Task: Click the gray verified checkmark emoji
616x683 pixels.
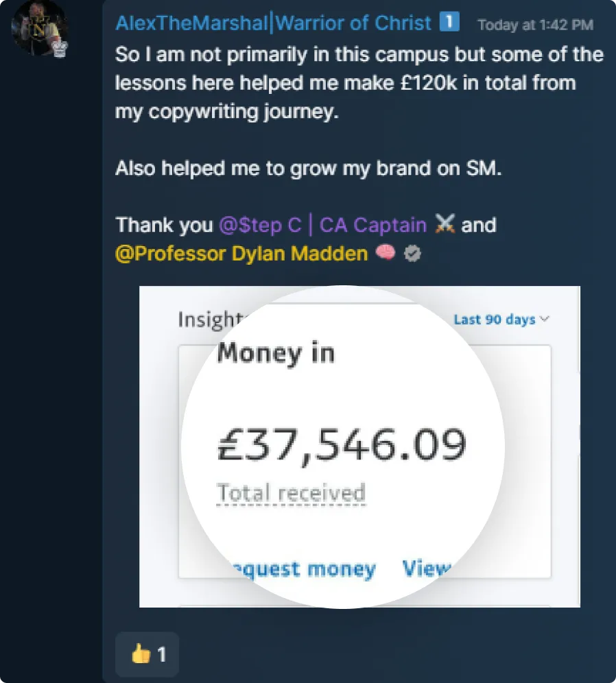Action: tap(412, 253)
